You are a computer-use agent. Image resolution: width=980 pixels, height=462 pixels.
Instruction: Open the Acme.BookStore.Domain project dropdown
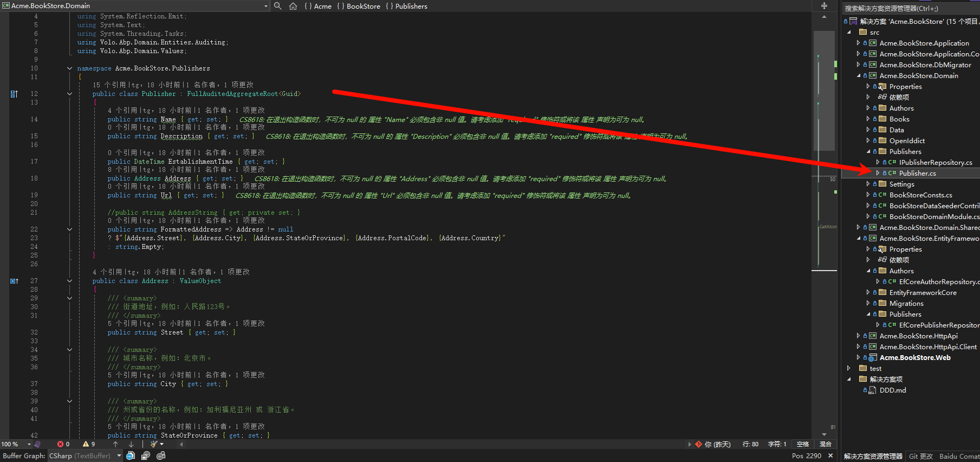tap(265, 6)
